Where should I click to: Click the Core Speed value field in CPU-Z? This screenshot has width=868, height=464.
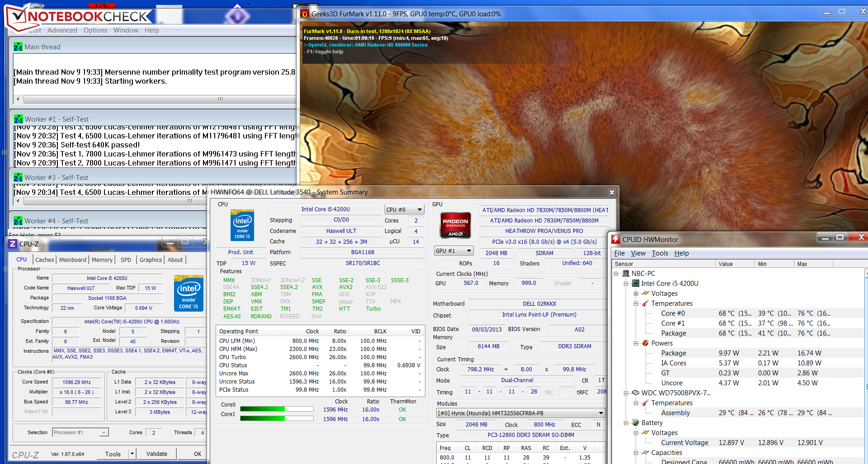pyautogui.click(x=76, y=382)
